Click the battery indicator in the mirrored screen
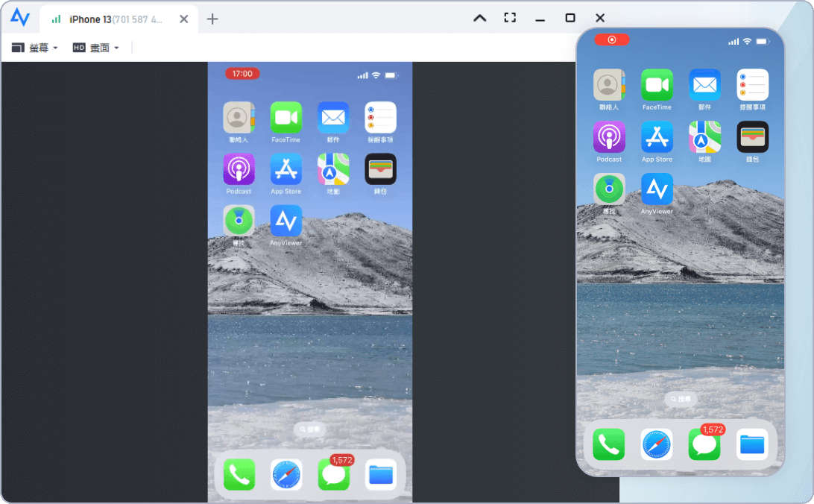Viewport: 814px width, 504px height. pyautogui.click(x=391, y=75)
